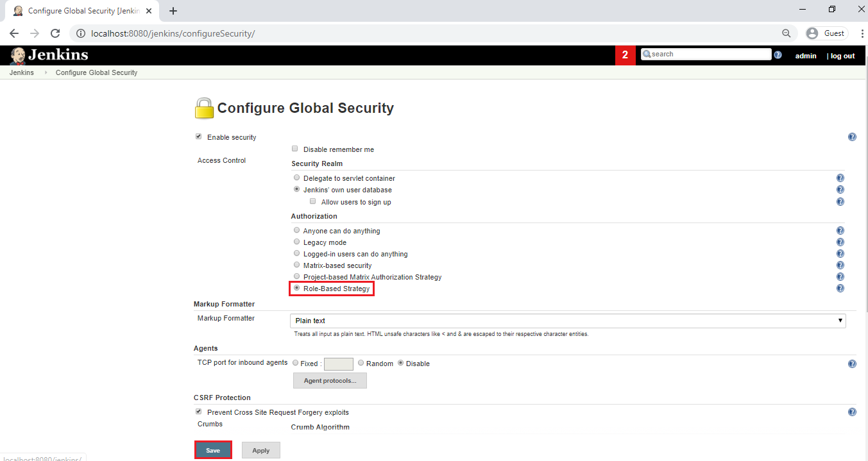Open help for Prevent Cross Site Request Forgery
868x461 pixels.
click(852, 412)
